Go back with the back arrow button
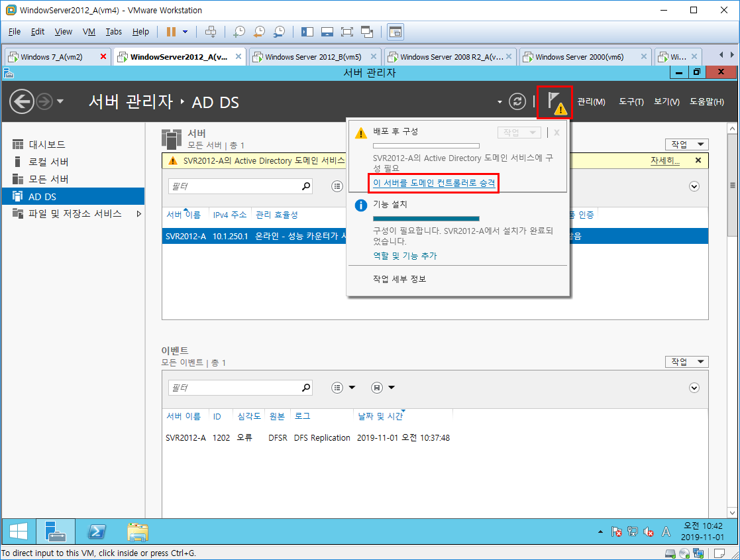Screen dimensions: 740x560 pos(22,101)
